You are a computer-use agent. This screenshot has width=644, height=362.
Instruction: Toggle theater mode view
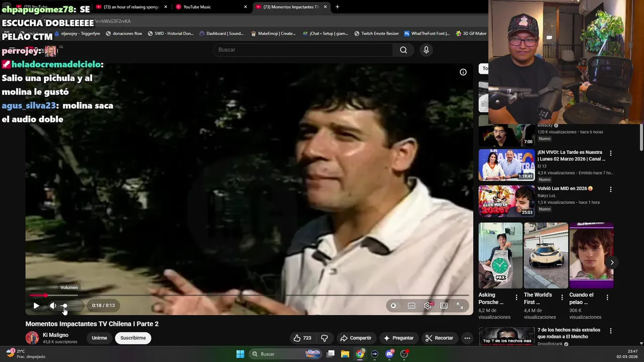coord(444,306)
